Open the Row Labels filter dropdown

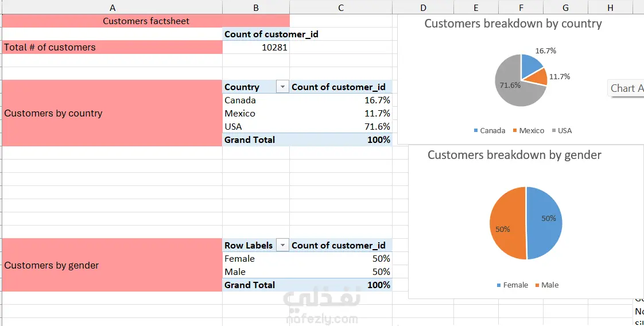tap(282, 246)
